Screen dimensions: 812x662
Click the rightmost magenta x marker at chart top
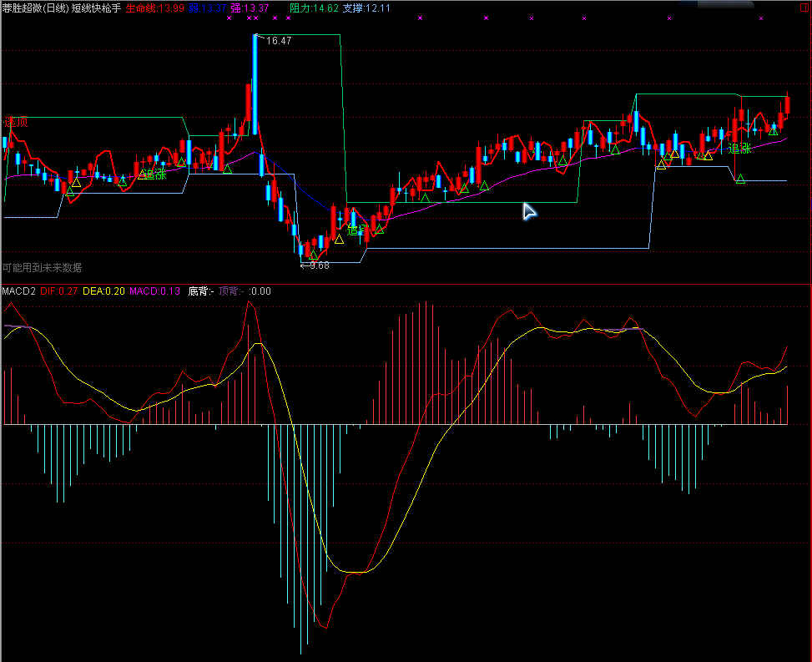pyautogui.click(x=760, y=18)
